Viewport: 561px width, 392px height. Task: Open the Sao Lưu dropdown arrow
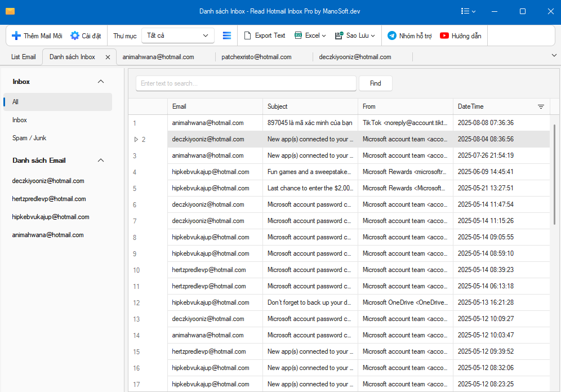(x=373, y=36)
